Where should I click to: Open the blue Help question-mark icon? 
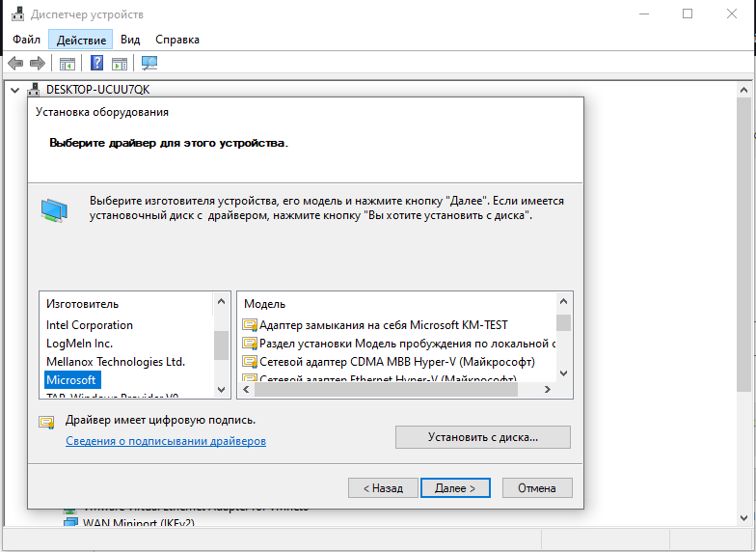pyautogui.click(x=96, y=63)
